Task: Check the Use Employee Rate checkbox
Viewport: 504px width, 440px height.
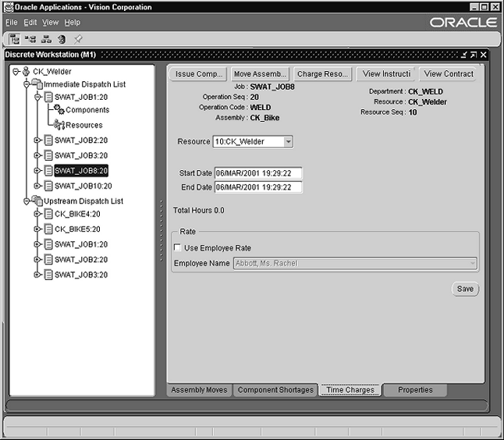Action: pos(177,247)
